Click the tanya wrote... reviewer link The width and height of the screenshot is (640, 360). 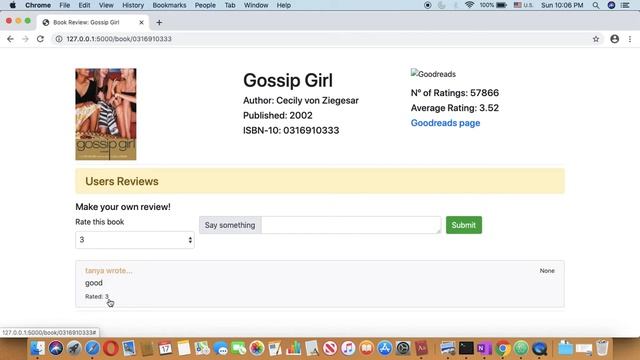pos(109,271)
